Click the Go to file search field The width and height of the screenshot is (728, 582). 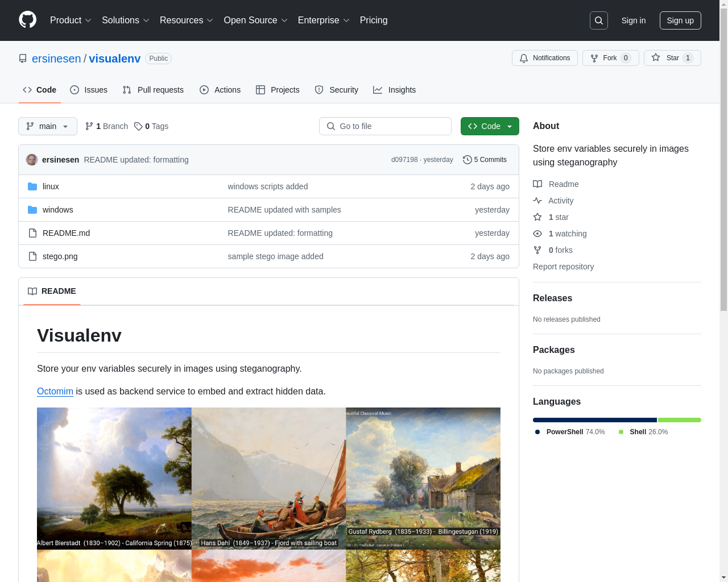click(385, 126)
